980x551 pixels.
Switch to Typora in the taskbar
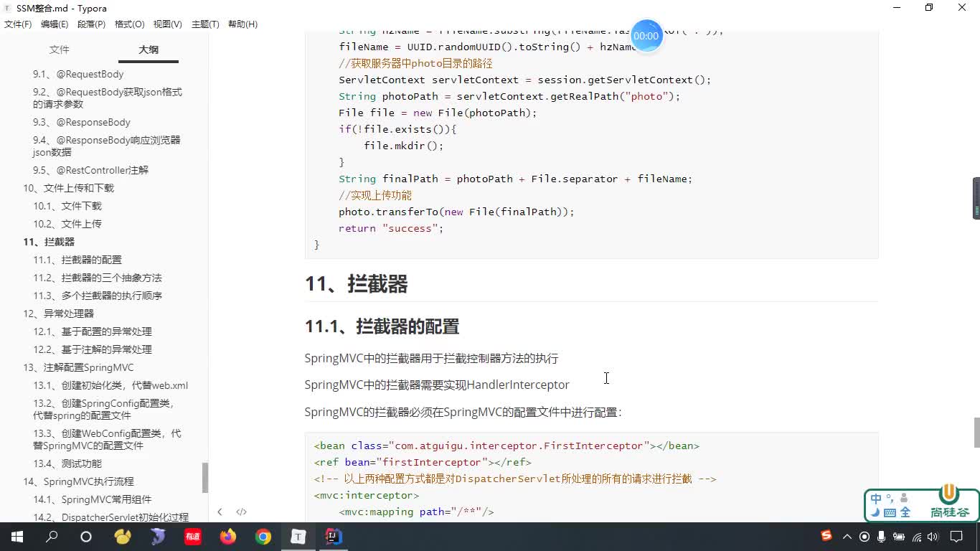(298, 537)
